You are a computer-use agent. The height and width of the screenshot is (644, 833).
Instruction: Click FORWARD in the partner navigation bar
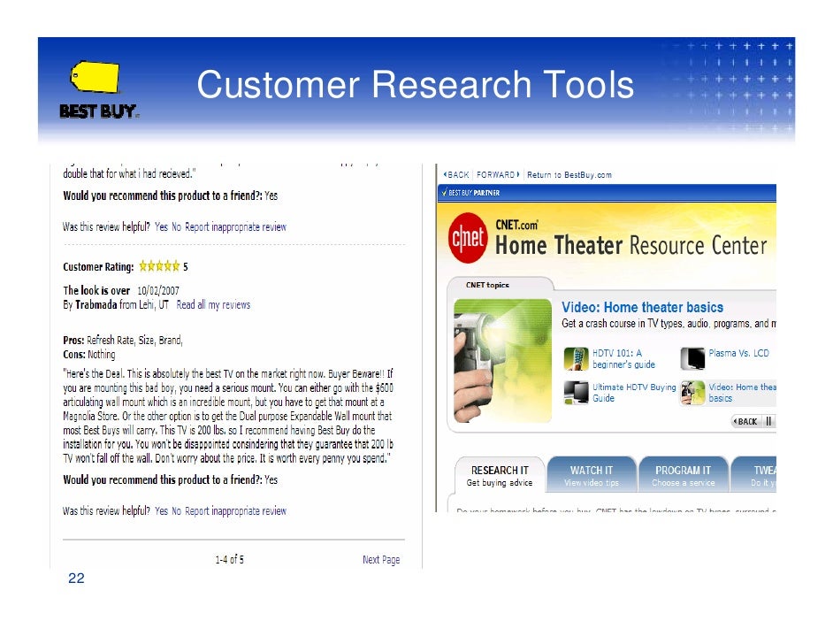click(498, 175)
